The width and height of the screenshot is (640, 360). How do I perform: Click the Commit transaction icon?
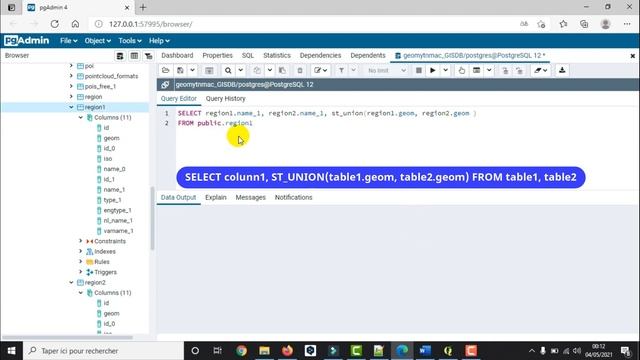(x=505, y=71)
